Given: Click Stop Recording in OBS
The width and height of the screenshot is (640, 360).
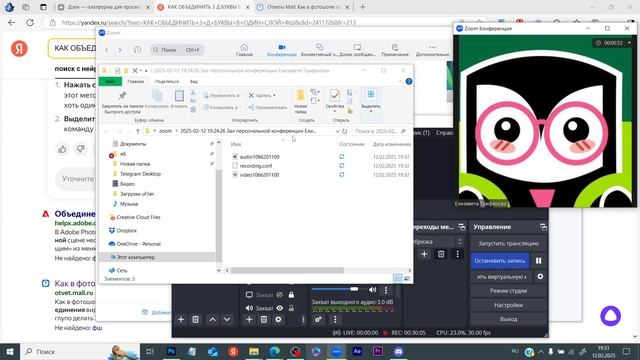Looking at the screenshot, I should [500, 261].
